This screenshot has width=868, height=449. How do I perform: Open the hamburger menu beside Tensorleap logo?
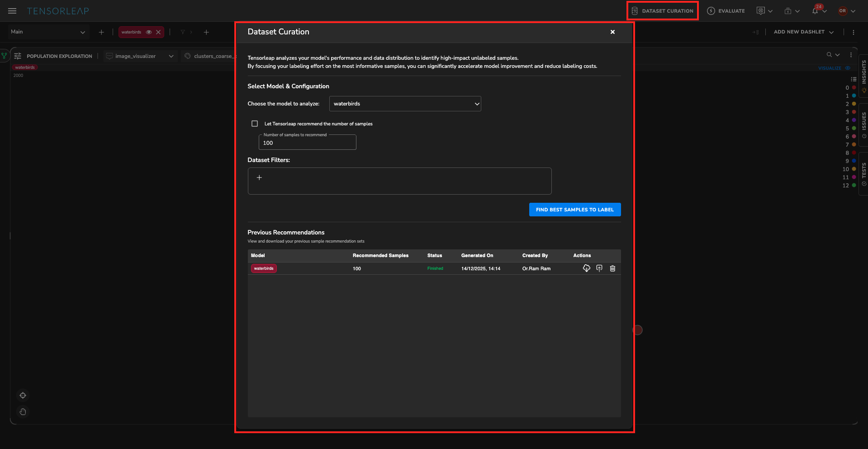pos(12,11)
